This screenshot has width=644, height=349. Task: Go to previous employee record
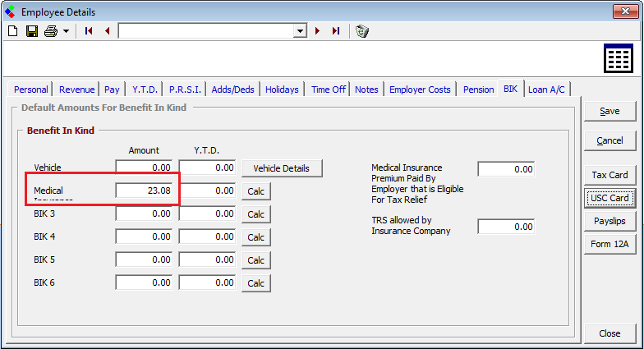click(107, 31)
